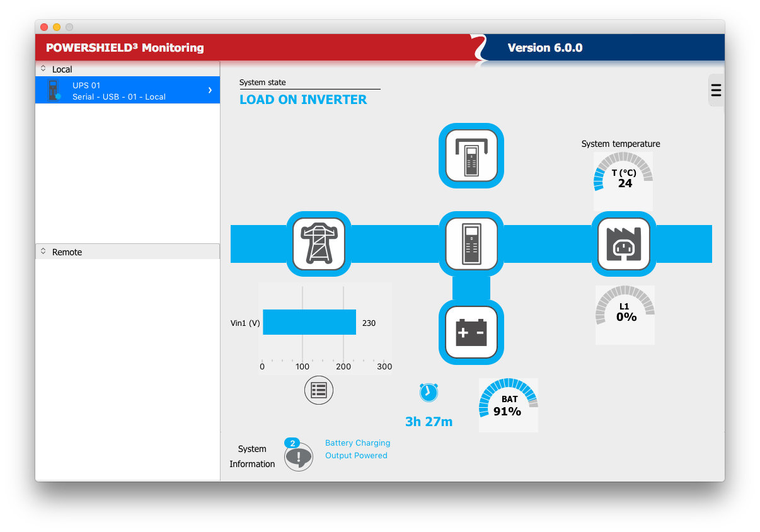
Task: Click the 3h 27m runtime text
Action: (x=429, y=422)
